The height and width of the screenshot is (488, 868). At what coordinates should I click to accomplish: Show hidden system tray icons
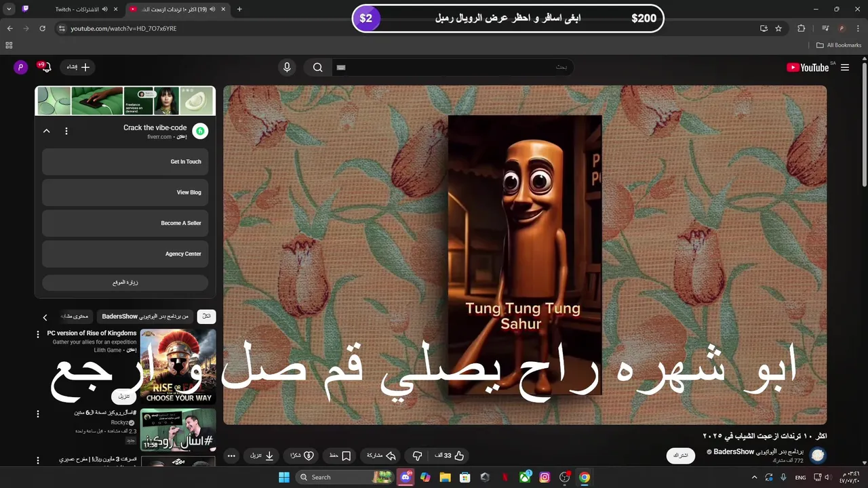click(x=754, y=477)
